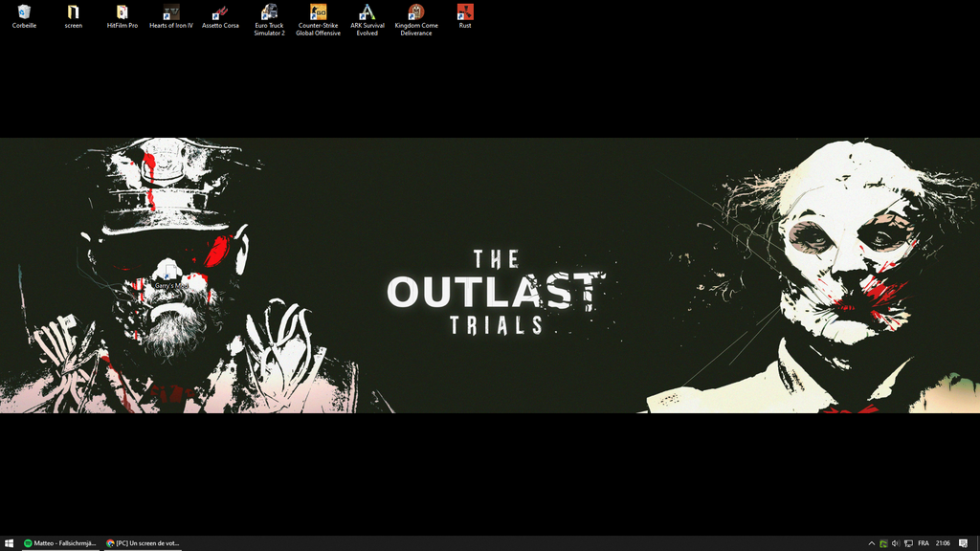This screenshot has width=980, height=551.
Task: Select the Garry's Mod desktop shortcut
Action: pyautogui.click(x=170, y=276)
